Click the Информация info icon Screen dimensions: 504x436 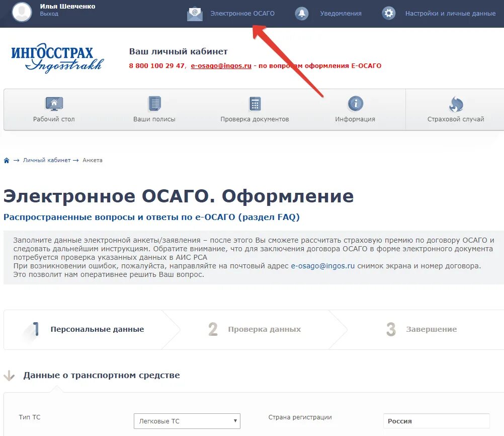pos(356,104)
